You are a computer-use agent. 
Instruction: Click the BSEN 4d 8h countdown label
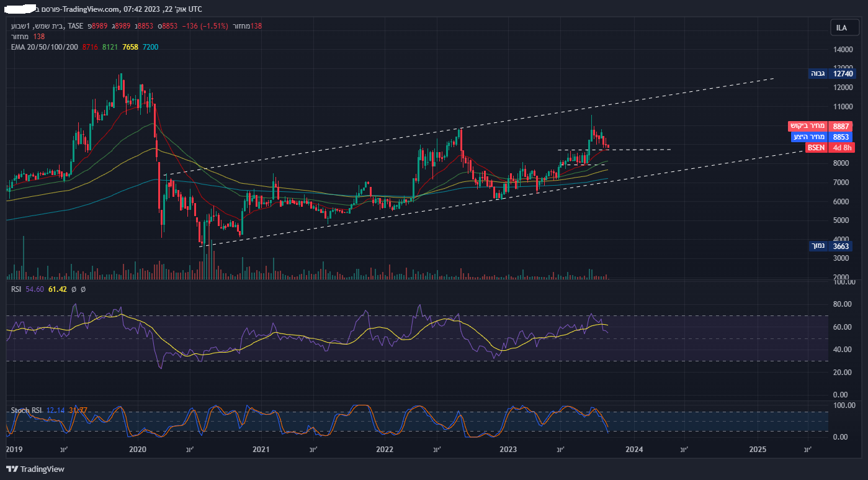pyautogui.click(x=830, y=147)
